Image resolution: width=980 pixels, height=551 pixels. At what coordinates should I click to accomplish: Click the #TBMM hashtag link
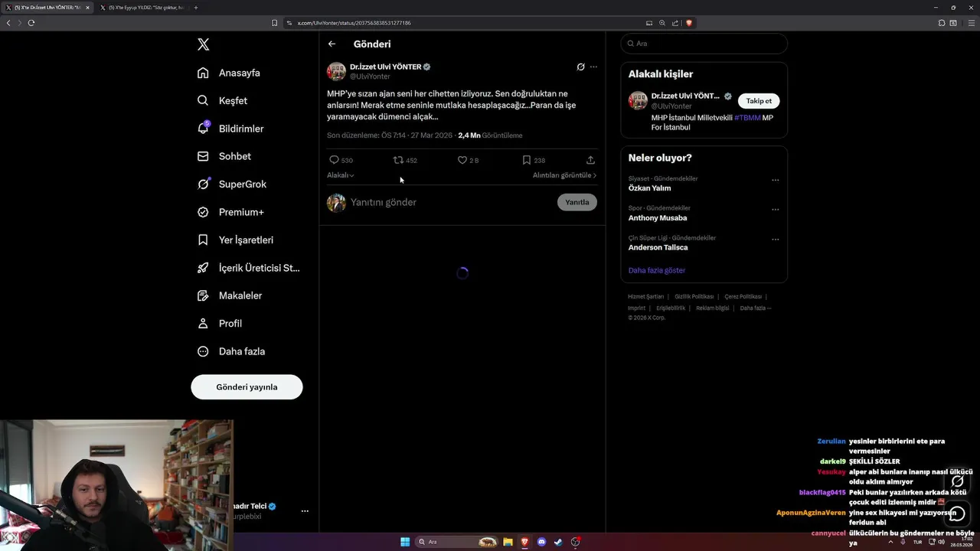tap(747, 118)
